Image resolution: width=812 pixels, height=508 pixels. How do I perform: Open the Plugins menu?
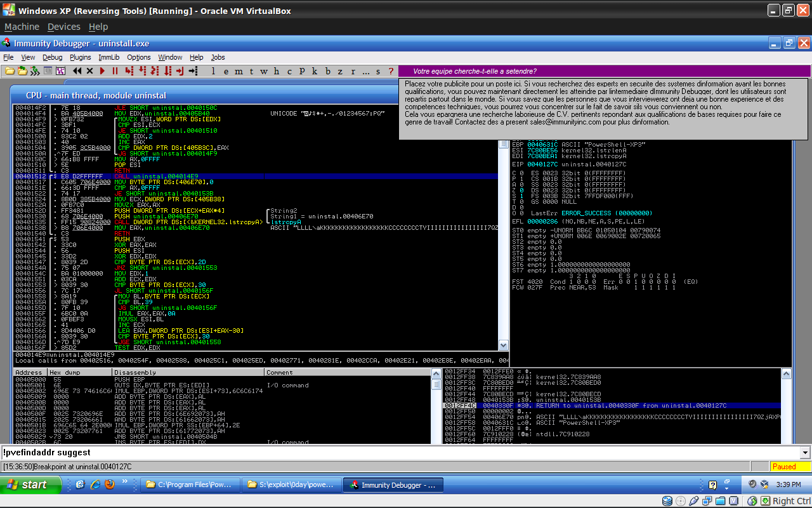tap(81, 57)
